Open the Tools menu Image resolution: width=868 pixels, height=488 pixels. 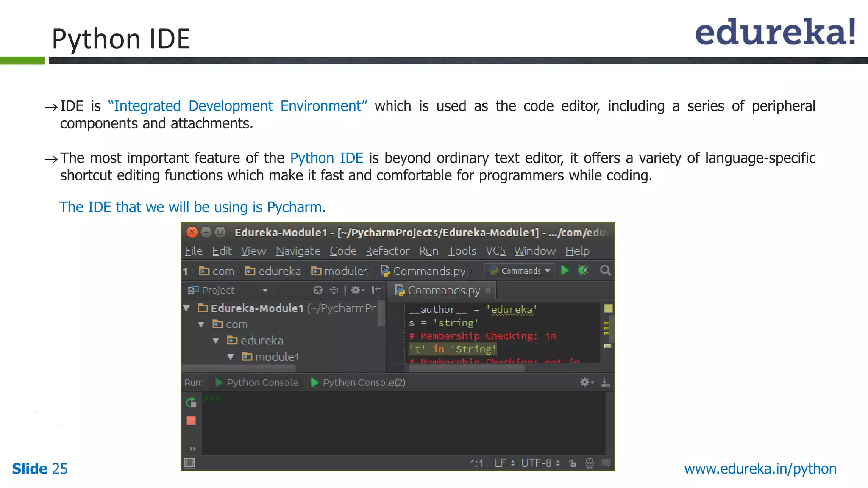click(462, 251)
